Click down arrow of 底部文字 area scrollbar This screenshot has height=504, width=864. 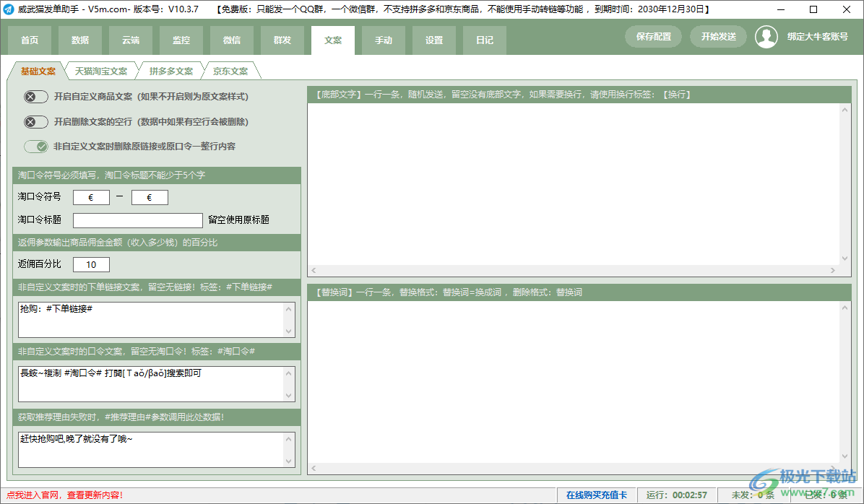coord(844,258)
